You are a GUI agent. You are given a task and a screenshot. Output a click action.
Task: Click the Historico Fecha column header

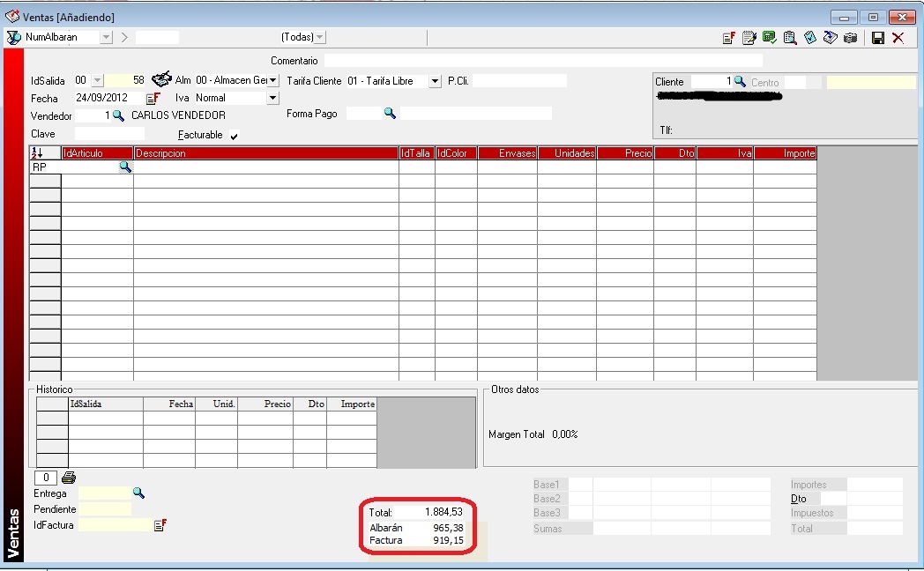click(169, 404)
